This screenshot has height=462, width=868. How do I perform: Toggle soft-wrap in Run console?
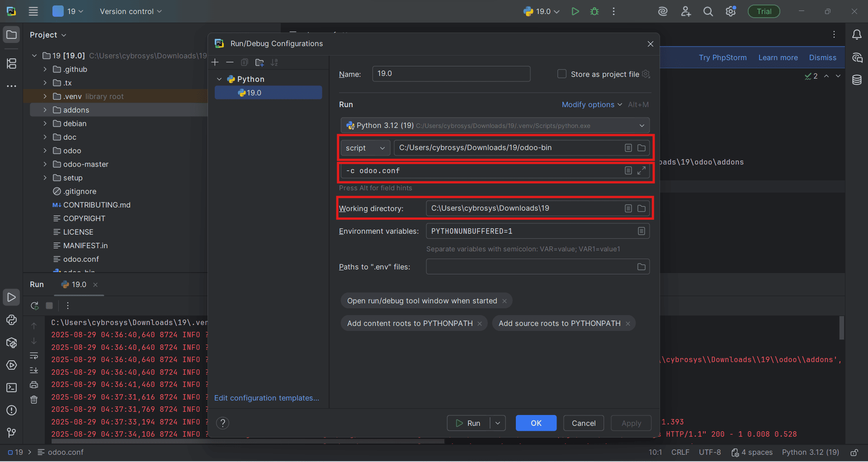34,356
